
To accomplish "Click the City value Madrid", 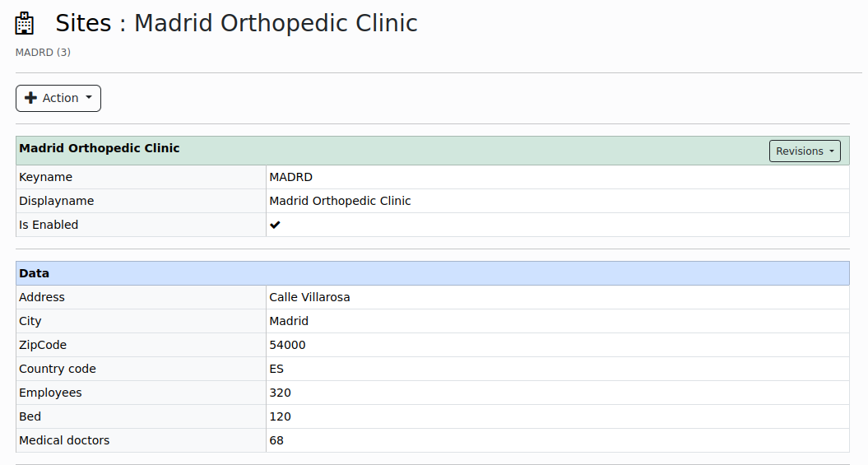I will [x=289, y=321].
